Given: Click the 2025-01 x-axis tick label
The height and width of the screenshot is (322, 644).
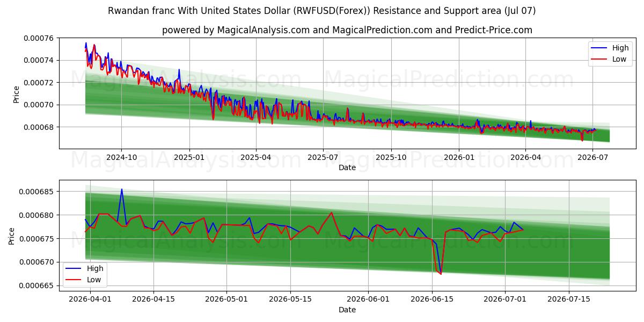Looking at the screenshot, I should (189, 157).
